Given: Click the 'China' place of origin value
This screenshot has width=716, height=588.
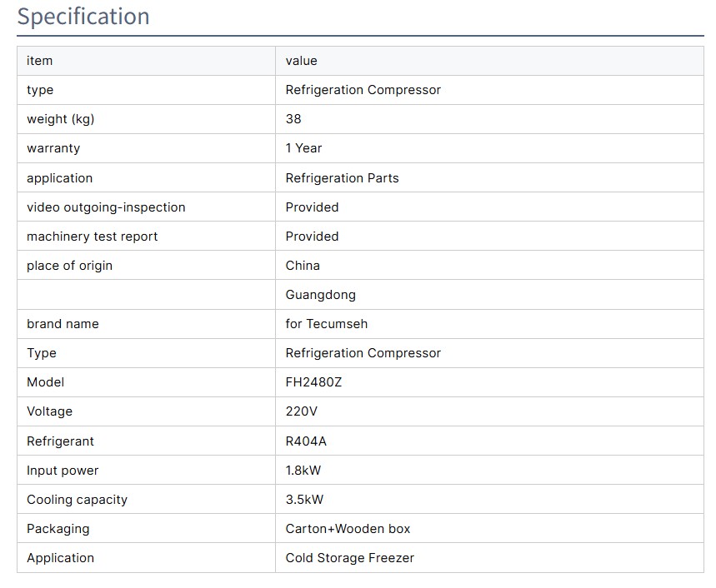Looking at the screenshot, I should (x=303, y=266).
